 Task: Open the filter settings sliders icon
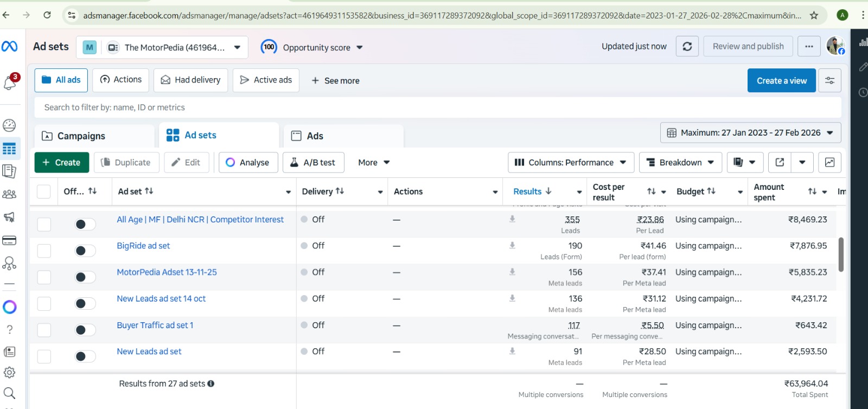[x=829, y=81]
